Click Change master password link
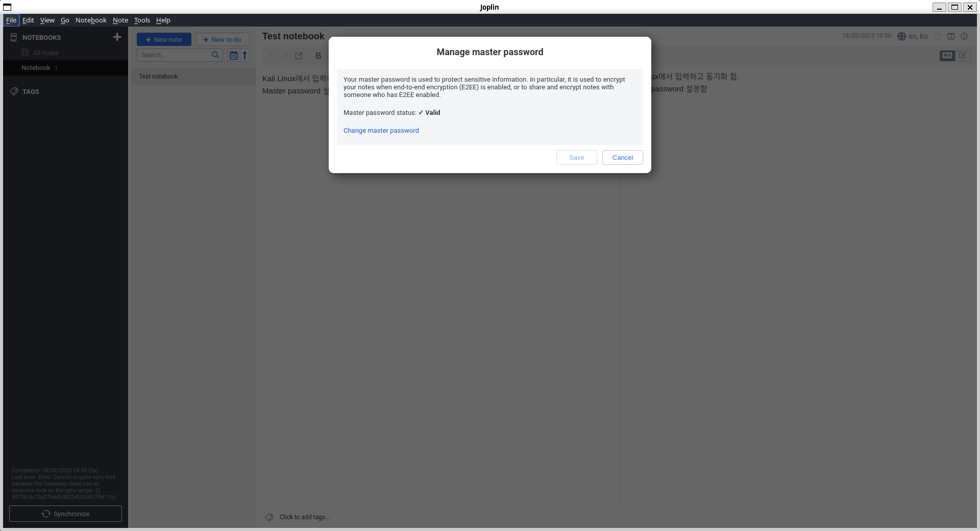The image size is (980, 531). point(381,131)
